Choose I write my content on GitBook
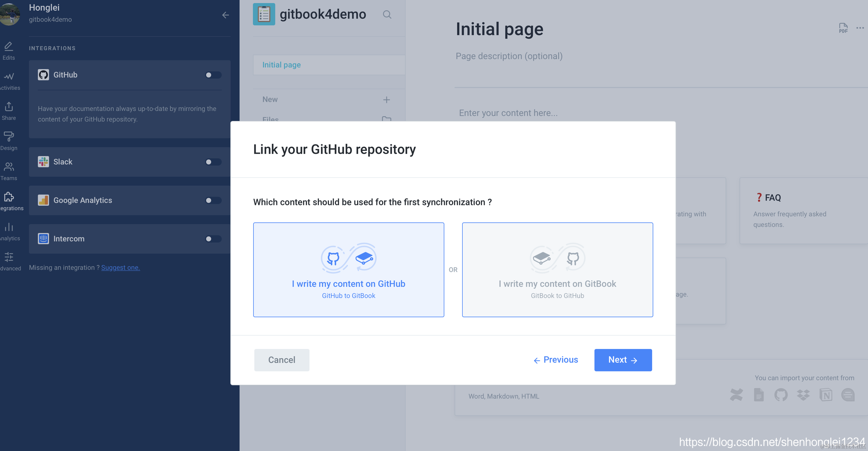The image size is (868, 451). click(x=557, y=269)
